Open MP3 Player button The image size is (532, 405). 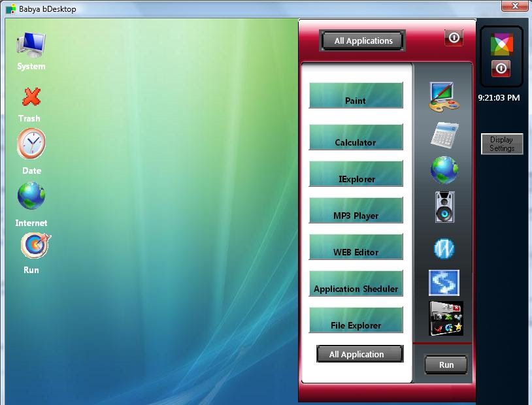click(x=356, y=210)
